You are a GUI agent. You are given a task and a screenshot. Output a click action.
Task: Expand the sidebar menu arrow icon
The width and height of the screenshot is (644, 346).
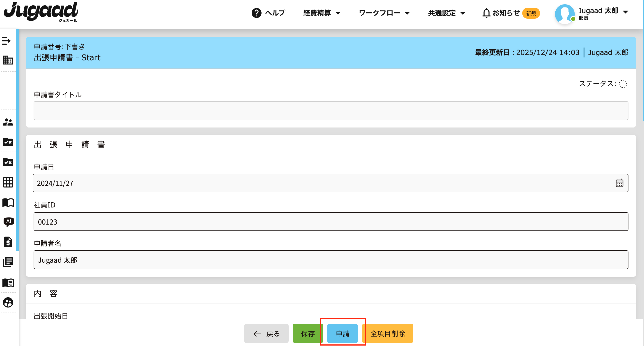6,41
